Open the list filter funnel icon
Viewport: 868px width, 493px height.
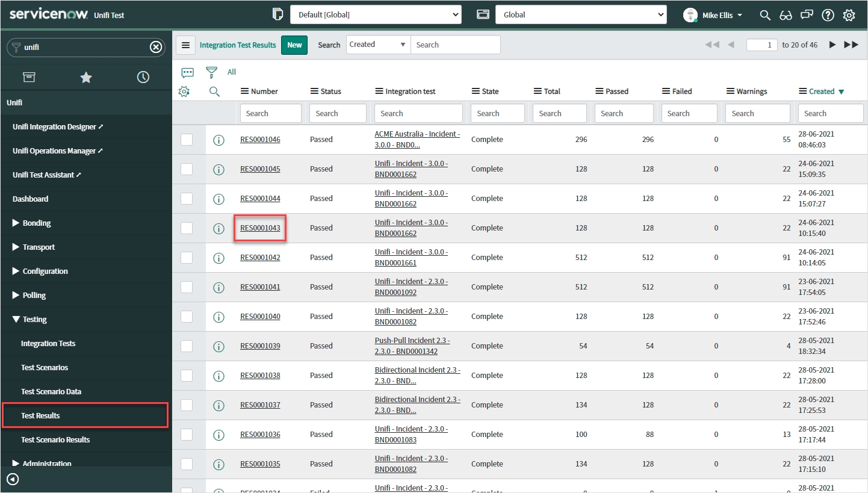(211, 72)
